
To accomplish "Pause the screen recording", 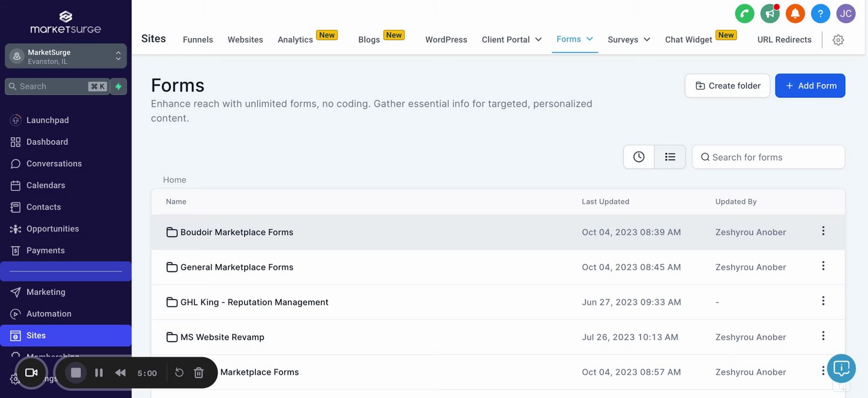I will [99, 373].
